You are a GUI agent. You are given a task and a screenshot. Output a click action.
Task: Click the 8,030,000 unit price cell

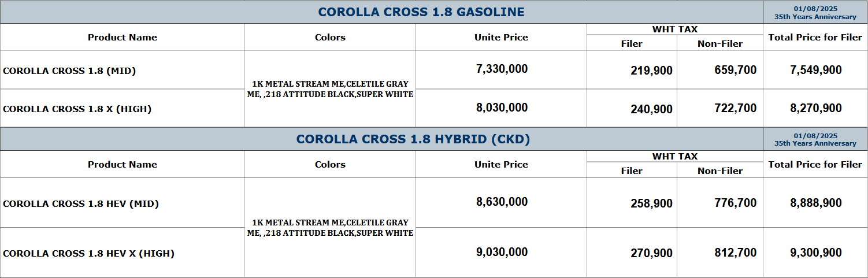click(x=502, y=108)
